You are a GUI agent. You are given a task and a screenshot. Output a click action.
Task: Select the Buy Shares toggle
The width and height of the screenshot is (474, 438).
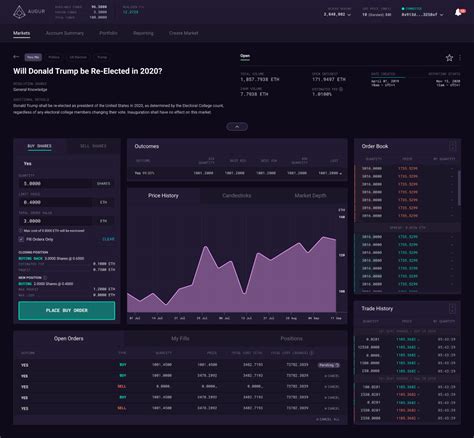(39, 146)
